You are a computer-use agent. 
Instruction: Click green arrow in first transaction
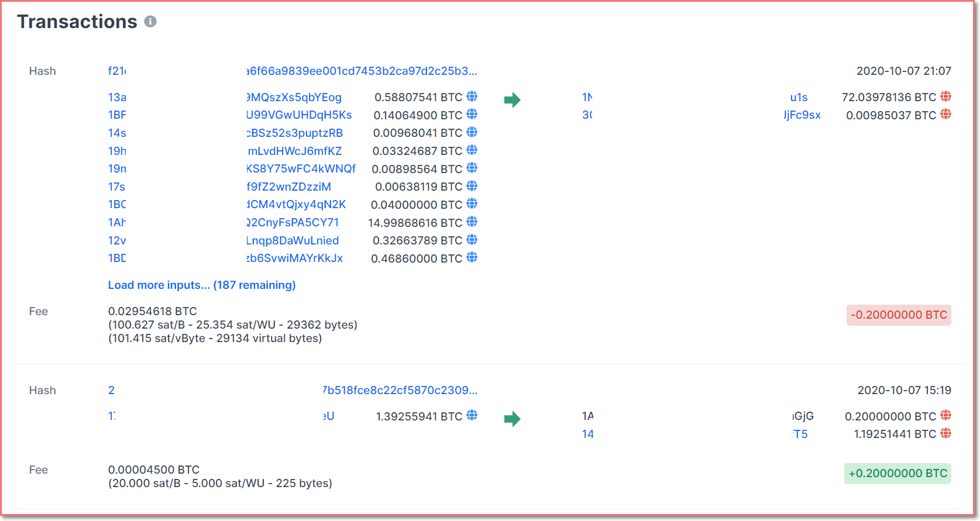tap(512, 100)
